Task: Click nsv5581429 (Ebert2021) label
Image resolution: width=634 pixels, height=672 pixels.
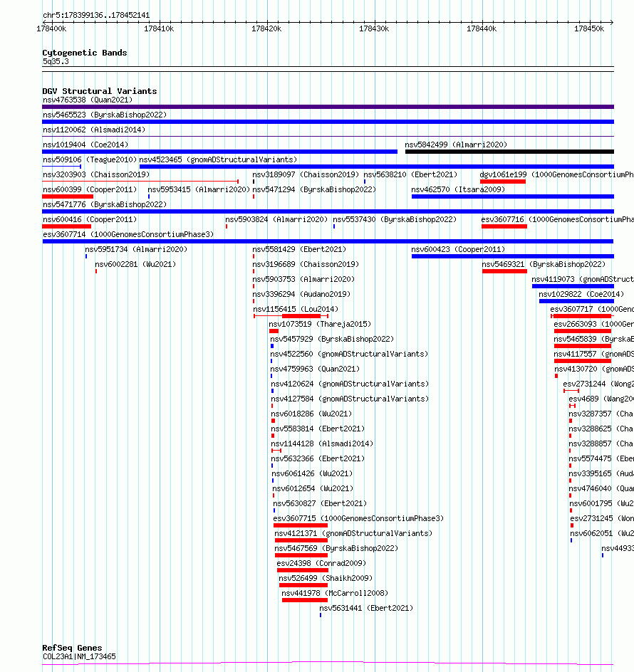Action: pyautogui.click(x=299, y=249)
